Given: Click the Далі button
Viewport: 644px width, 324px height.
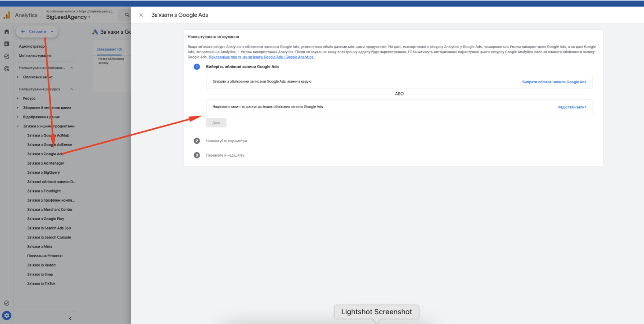Looking at the screenshot, I should point(216,123).
